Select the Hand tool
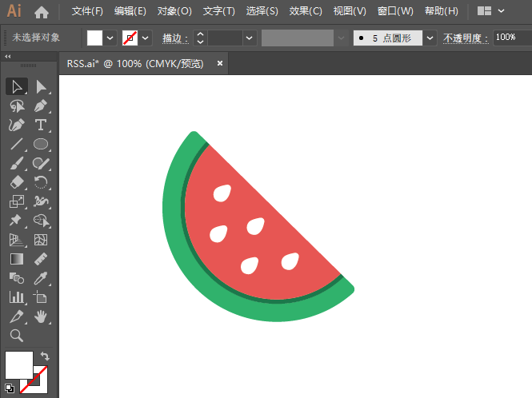The image size is (532, 398). coord(41,317)
